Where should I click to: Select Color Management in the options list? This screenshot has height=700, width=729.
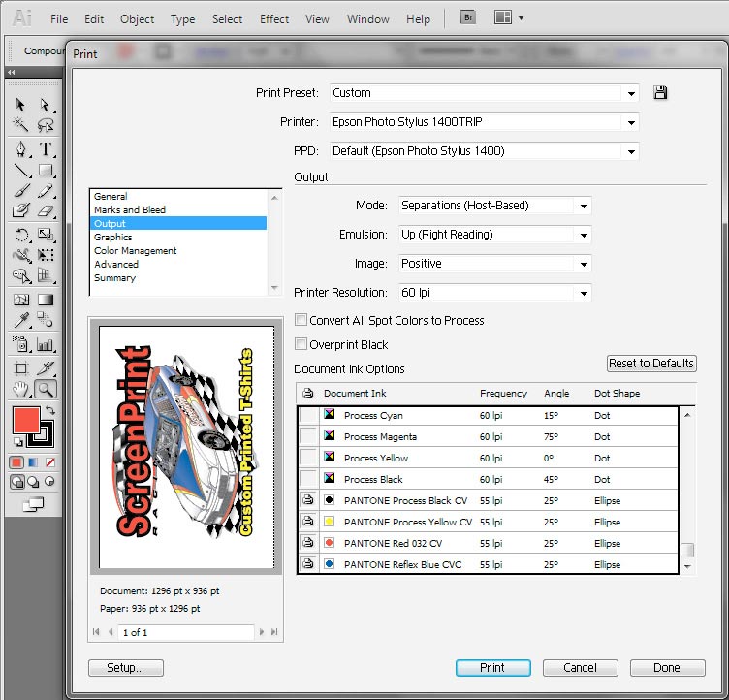tap(135, 250)
